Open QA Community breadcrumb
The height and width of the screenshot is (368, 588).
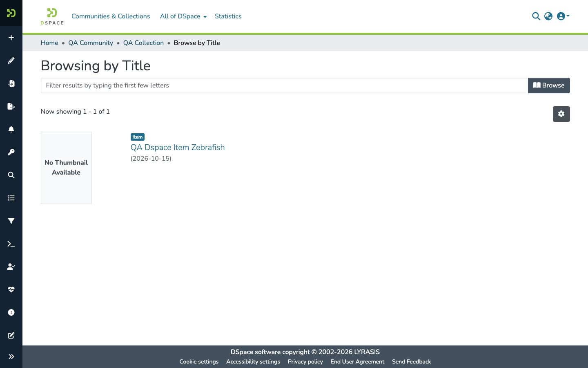coord(91,43)
